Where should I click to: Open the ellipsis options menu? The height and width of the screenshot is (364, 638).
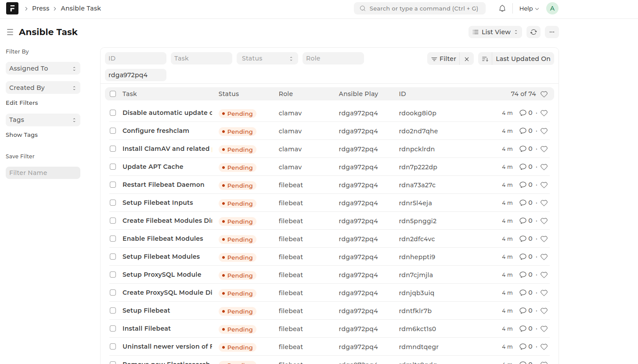(551, 32)
